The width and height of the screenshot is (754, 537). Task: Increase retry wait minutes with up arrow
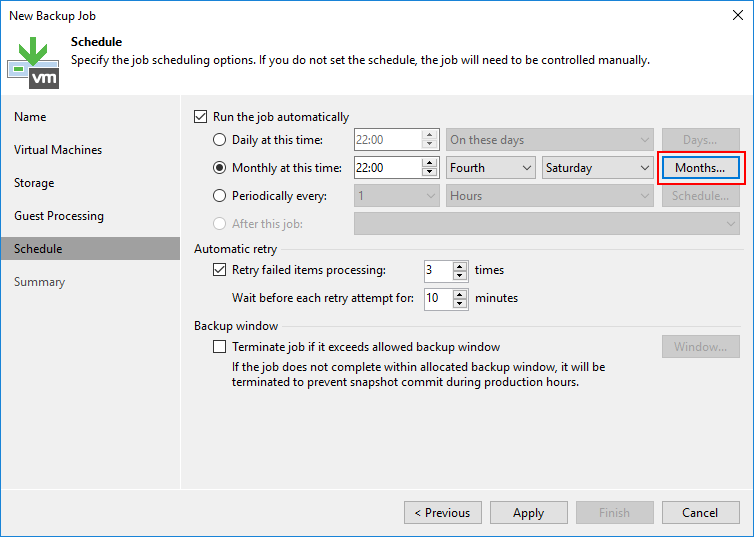point(460,293)
